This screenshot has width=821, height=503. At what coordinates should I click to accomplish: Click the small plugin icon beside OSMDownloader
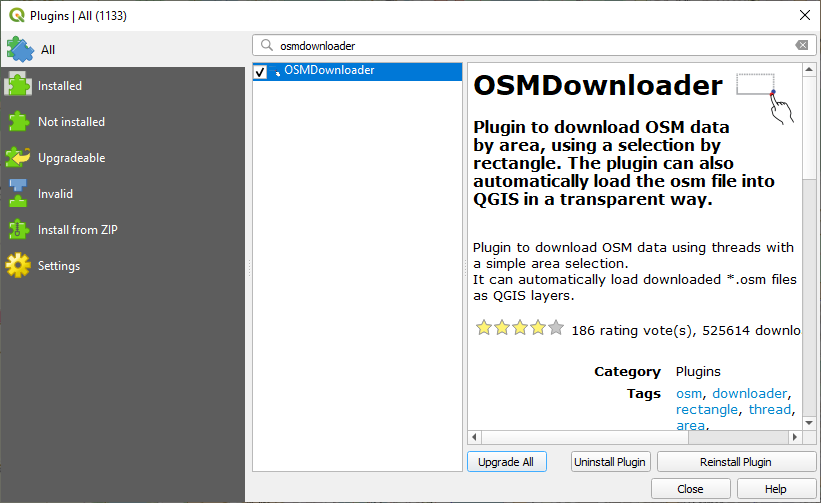[275, 72]
